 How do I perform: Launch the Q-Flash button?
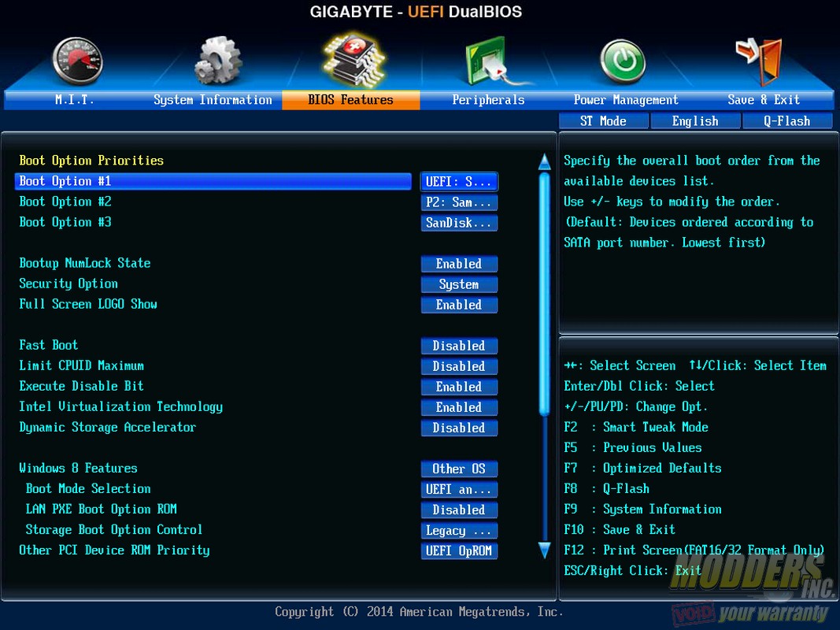pyautogui.click(x=787, y=121)
